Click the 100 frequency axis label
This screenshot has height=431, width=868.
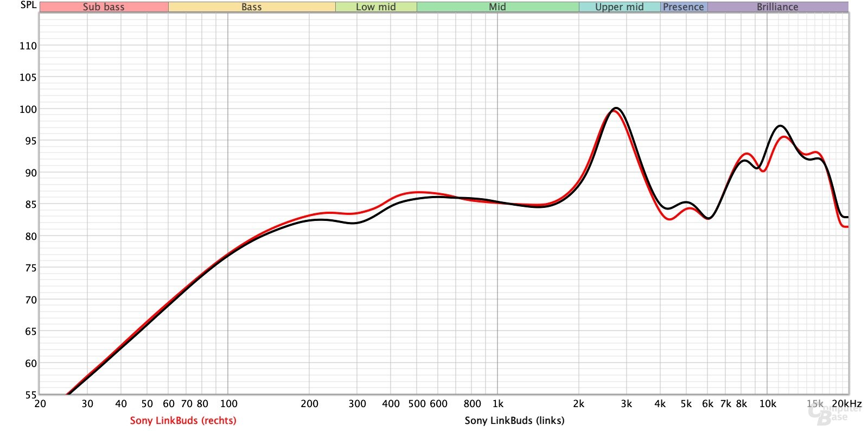pos(229,404)
